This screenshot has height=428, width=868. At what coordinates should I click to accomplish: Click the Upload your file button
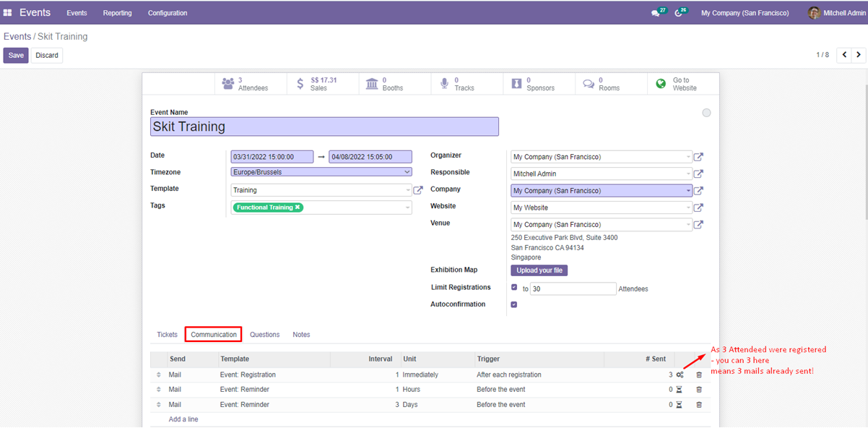tap(539, 270)
